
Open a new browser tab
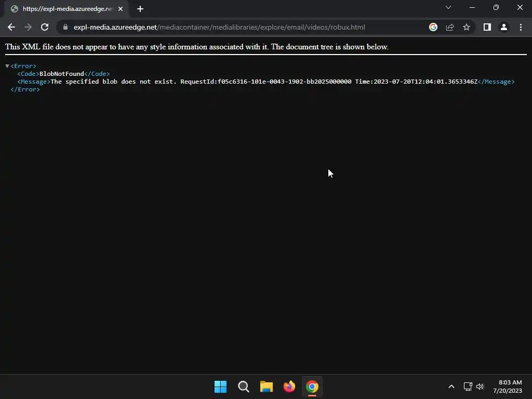point(140,9)
